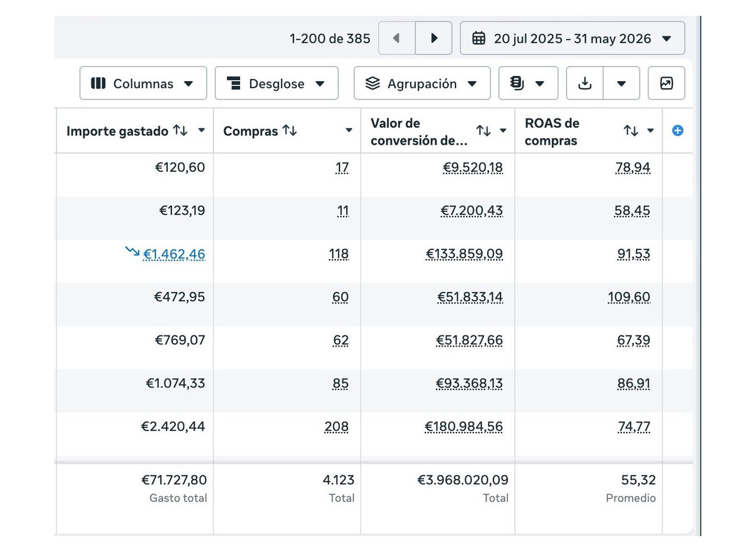The image size is (756, 552).
Task: Click ROAS value 74,77
Action: (x=634, y=427)
